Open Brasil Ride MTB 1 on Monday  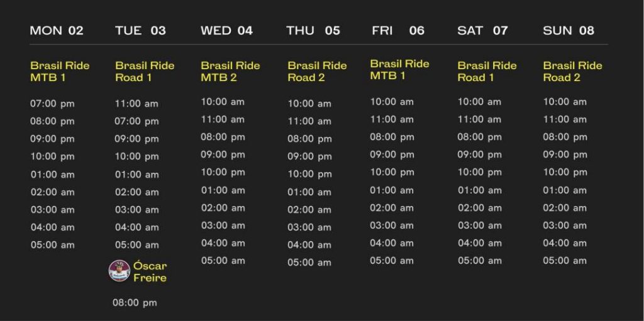click(x=60, y=72)
